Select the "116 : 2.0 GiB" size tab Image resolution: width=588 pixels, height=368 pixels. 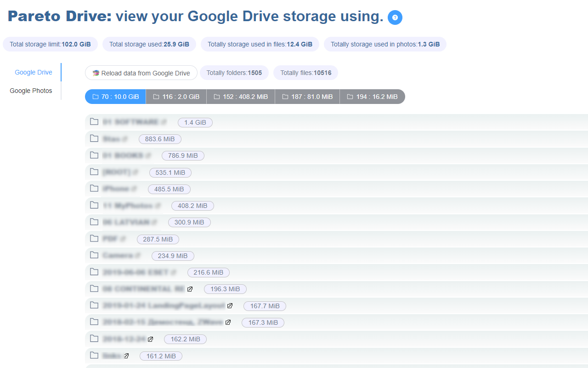(176, 96)
